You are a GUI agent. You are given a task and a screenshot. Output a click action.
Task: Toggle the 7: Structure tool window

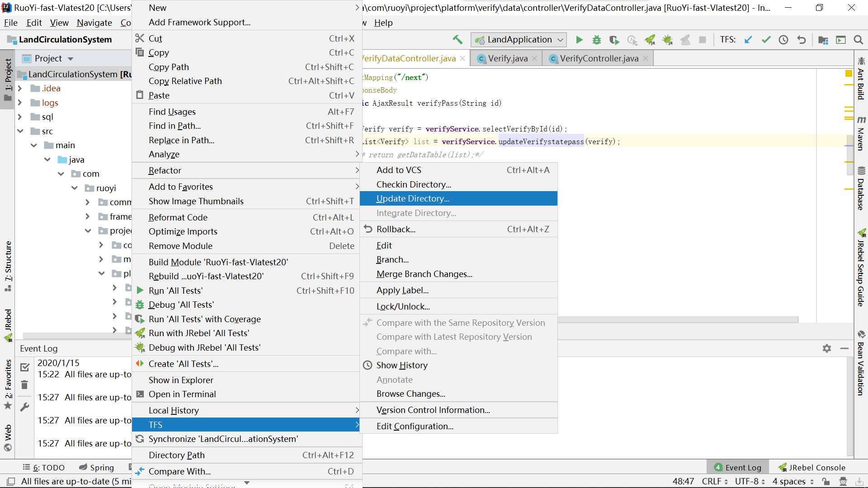pos(8,266)
